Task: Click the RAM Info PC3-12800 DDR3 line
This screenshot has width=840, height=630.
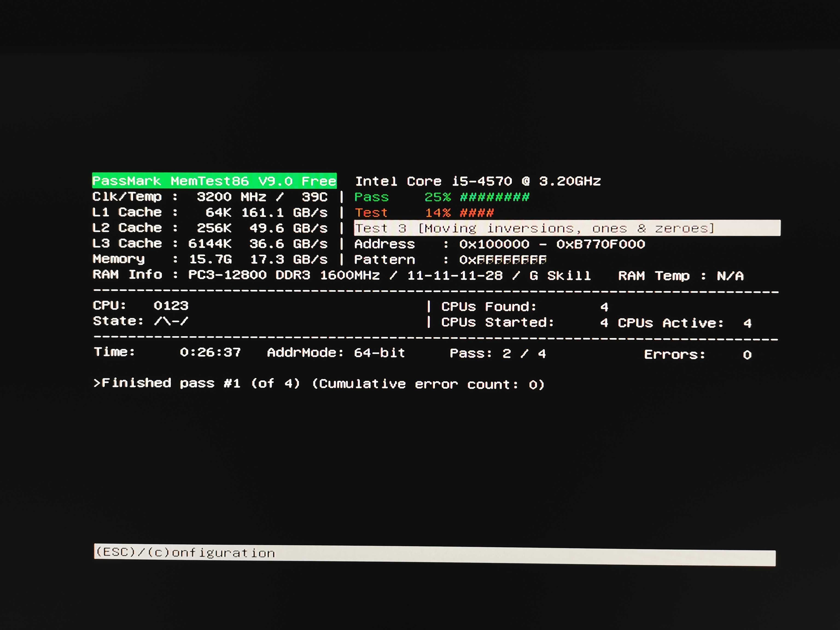Action: [x=342, y=275]
